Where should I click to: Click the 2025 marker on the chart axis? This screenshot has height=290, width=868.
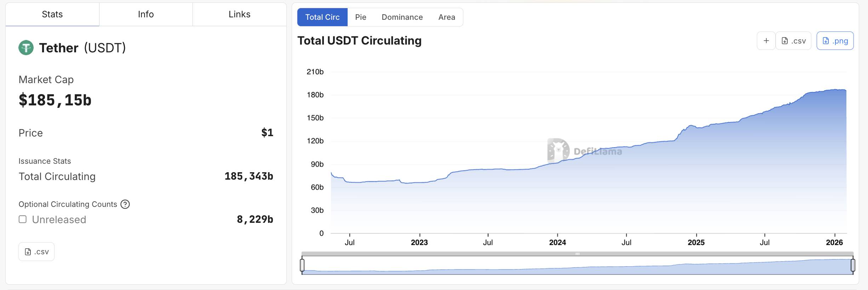(x=696, y=242)
